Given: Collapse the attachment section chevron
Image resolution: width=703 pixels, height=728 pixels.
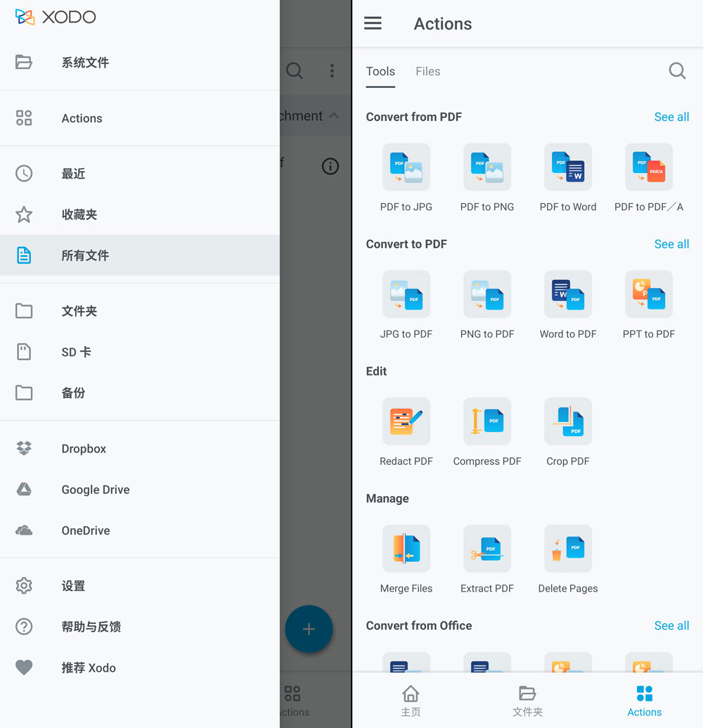Looking at the screenshot, I should tap(334, 115).
